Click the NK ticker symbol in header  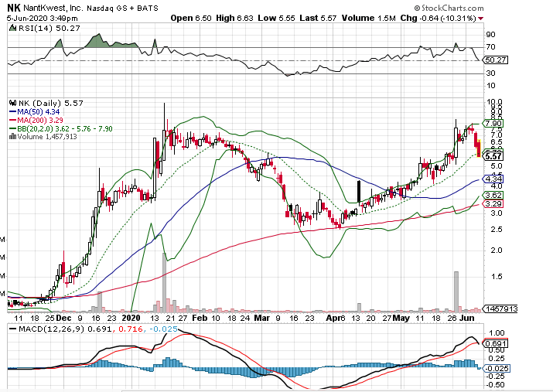click(14, 6)
